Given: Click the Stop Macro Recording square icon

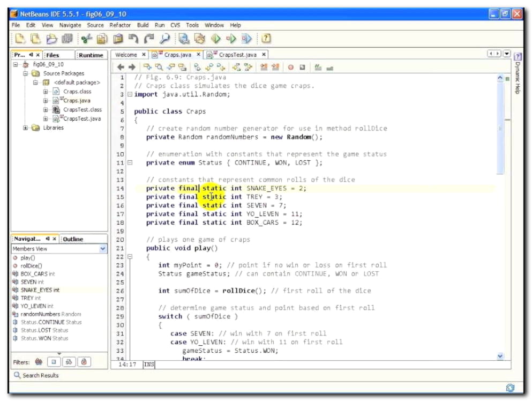Looking at the screenshot, I should pos(302,67).
